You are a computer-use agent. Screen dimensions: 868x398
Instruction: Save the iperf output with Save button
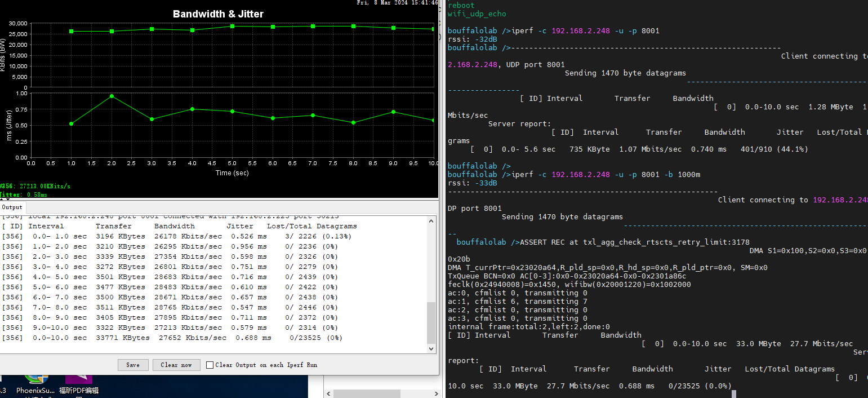(133, 365)
